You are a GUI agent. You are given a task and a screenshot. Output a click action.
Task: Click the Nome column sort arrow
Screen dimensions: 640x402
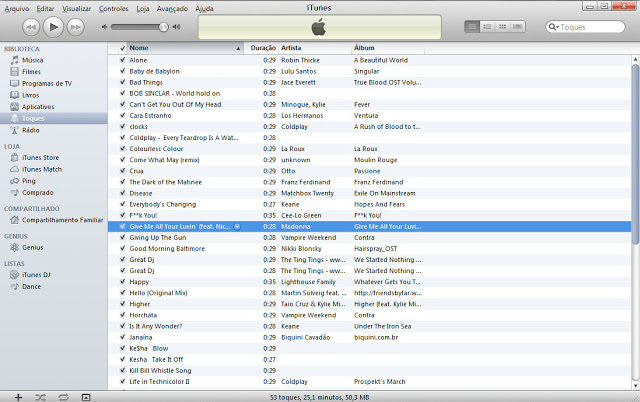click(x=237, y=47)
